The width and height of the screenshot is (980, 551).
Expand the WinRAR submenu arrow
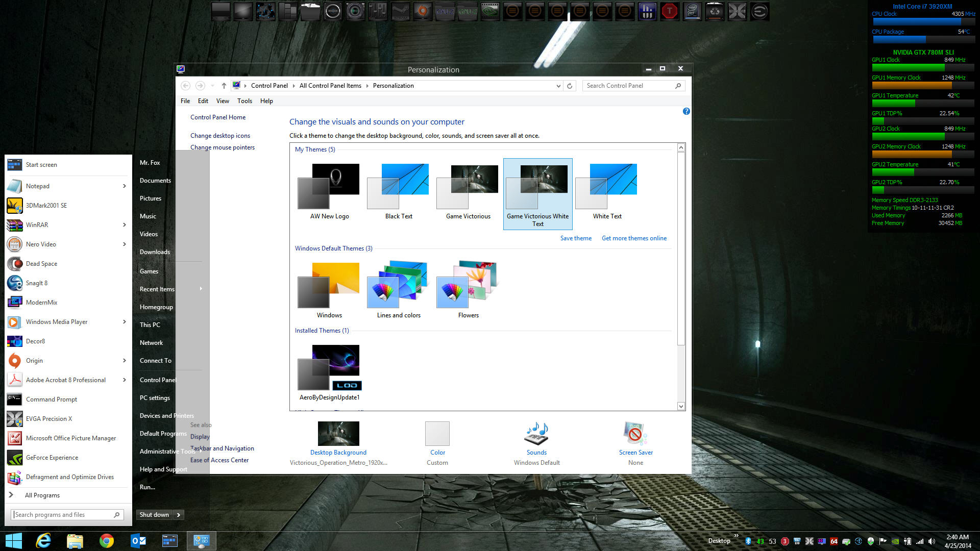tap(124, 225)
